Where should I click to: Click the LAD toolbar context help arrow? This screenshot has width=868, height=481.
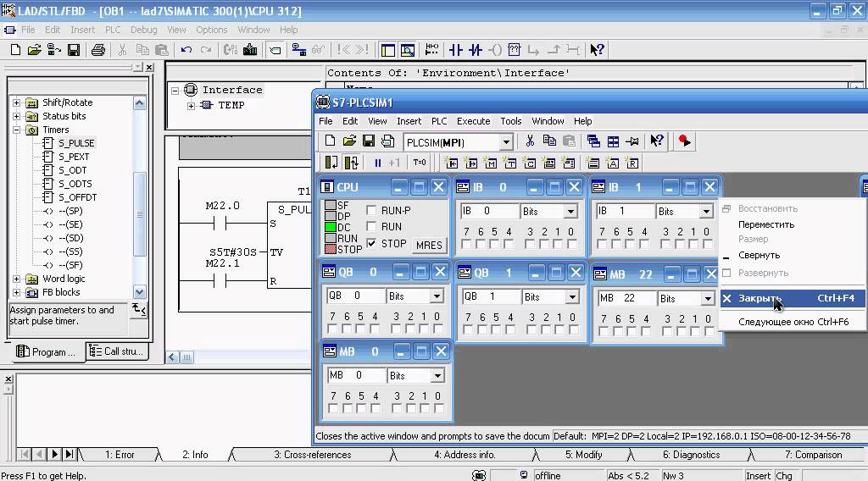596,50
